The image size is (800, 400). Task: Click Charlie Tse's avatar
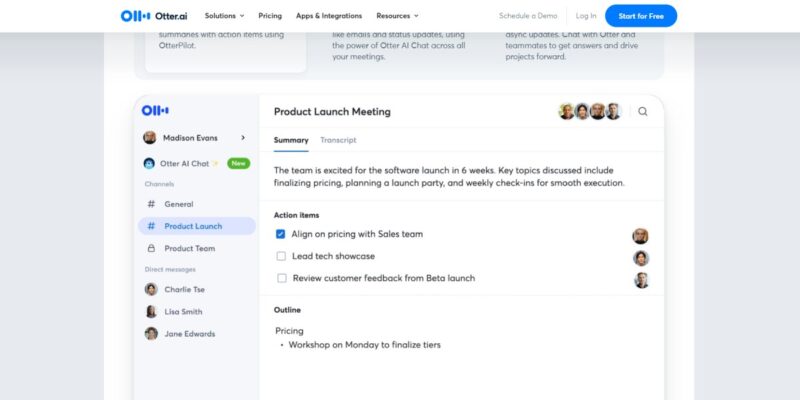[151, 289]
